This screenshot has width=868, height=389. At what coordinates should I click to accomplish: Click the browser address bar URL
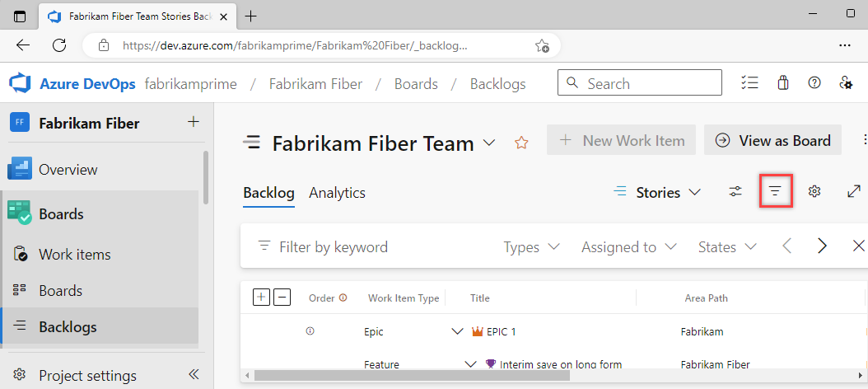click(295, 46)
